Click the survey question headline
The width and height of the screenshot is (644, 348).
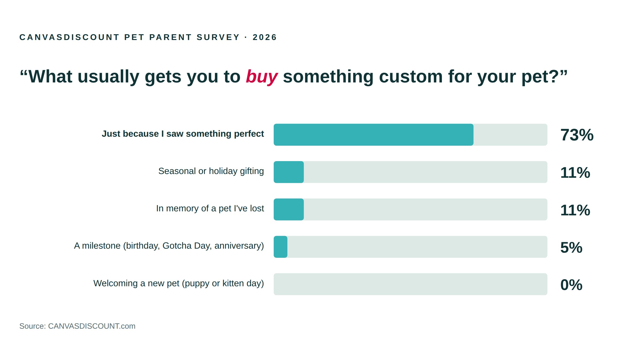[294, 77]
